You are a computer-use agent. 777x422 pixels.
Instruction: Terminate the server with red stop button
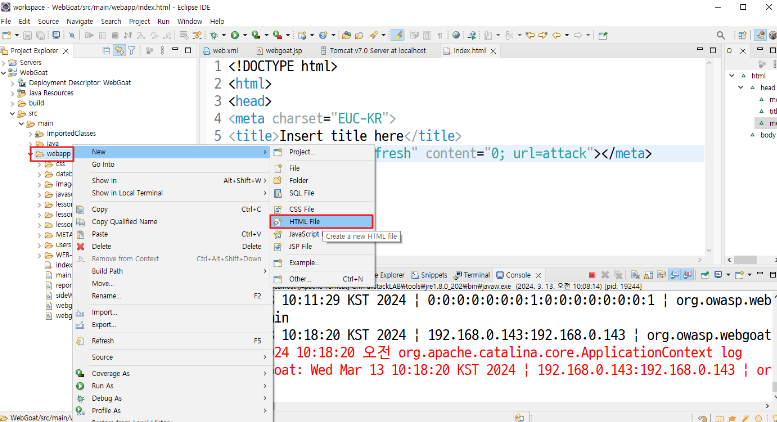click(592, 275)
